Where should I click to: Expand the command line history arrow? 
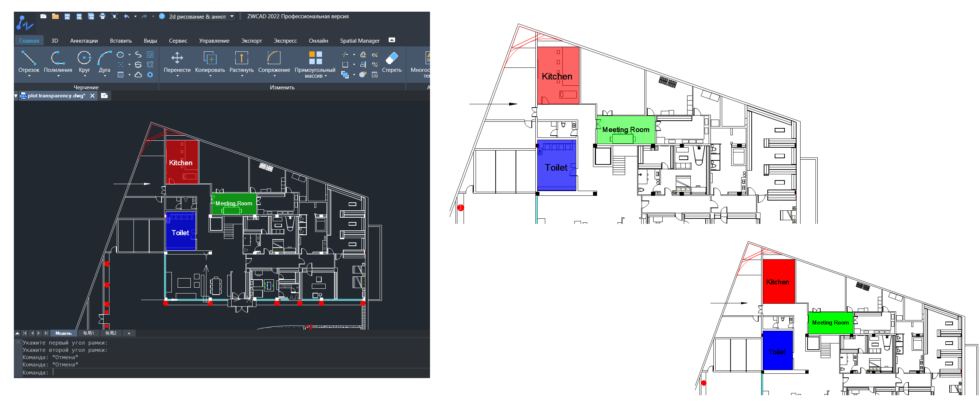(x=17, y=334)
